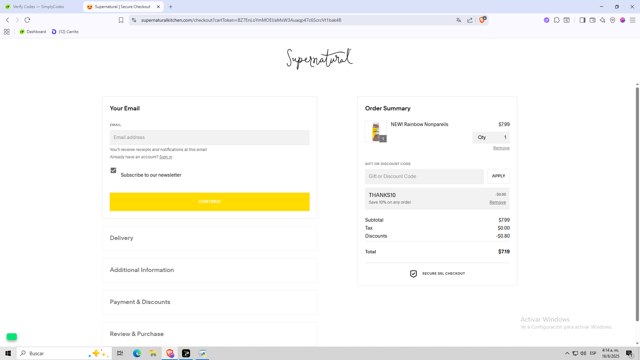Open the Qty quantity selector

[491, 137]
